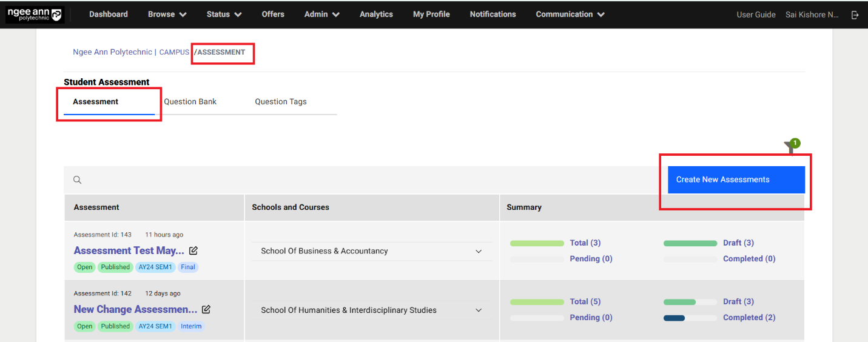Open Analytics from the top menu
Screen dimensions: 868x342
(376, 15)
